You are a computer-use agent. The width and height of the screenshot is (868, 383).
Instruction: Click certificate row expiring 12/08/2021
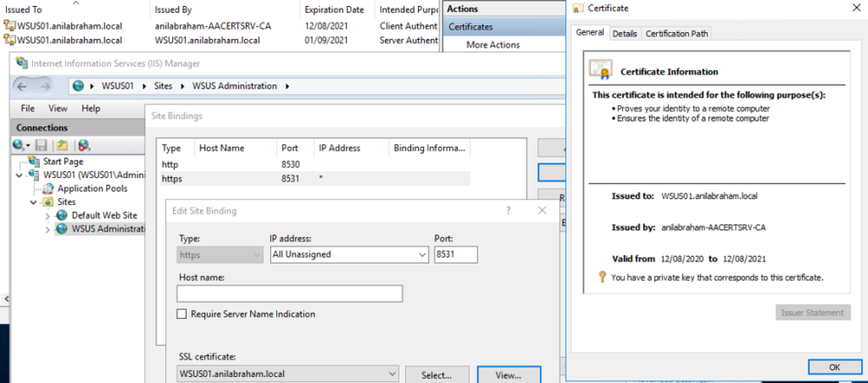coord(221,25)
